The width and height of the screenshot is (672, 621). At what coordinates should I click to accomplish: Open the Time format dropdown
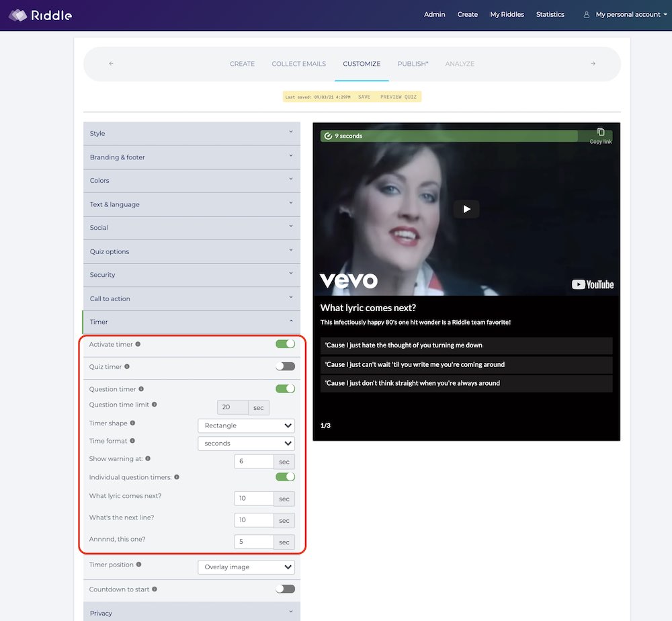click(247, 443)
